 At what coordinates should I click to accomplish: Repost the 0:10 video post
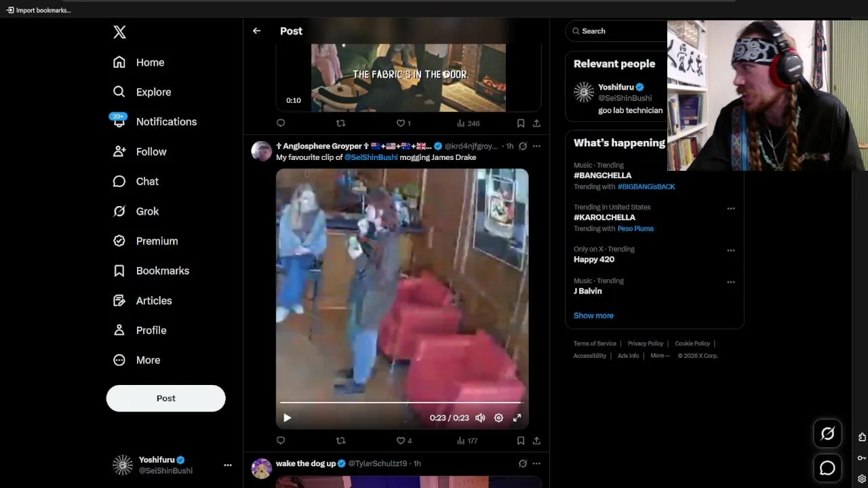click(341, 123)
